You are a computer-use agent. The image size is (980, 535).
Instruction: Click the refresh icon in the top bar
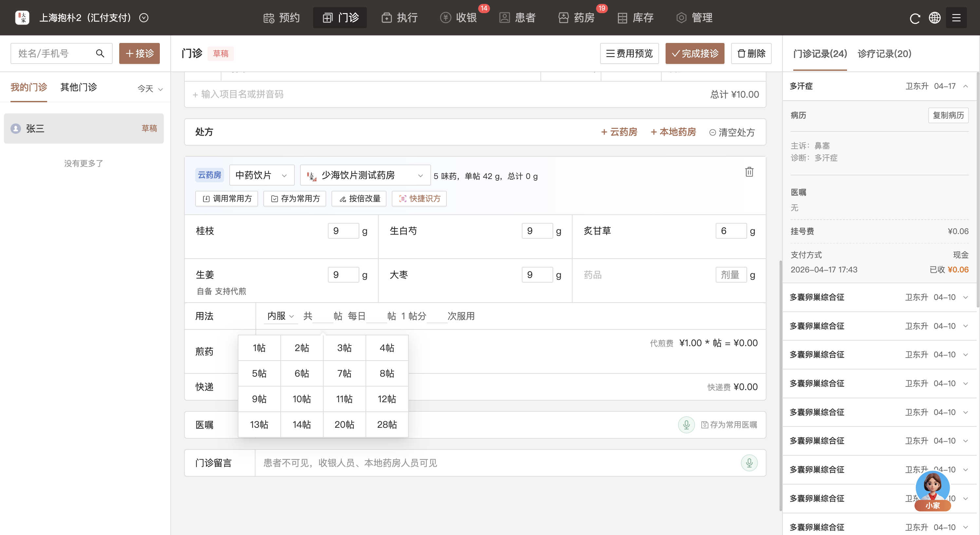(914, 18)
